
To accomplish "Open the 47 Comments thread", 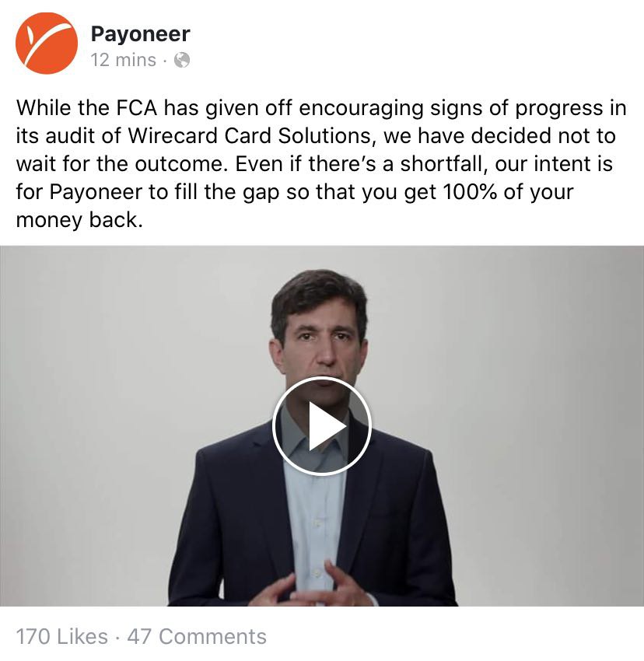I will (197, 636).
